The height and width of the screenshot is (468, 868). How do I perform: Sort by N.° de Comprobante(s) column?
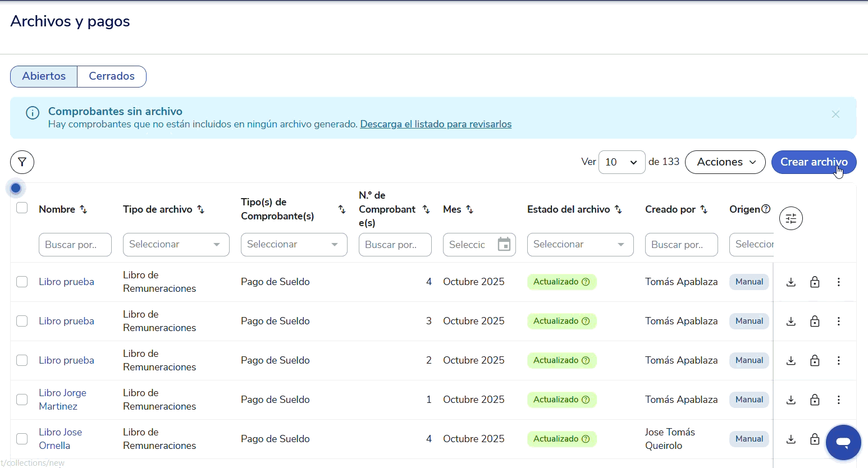[426, 209]
